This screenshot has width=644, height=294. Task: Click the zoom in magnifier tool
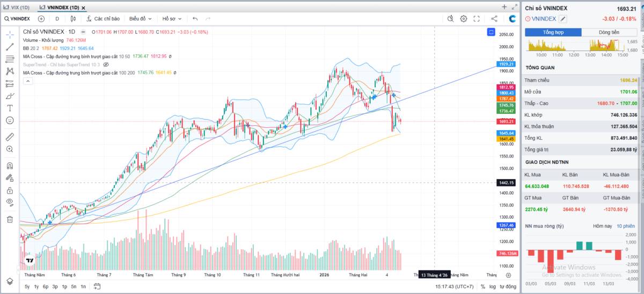[x=10, y=149]
